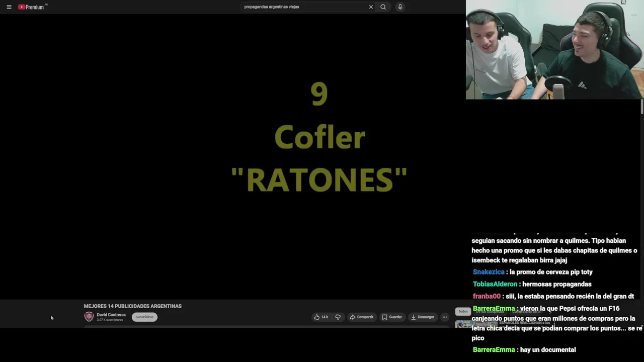Open the three-dots more actions menu

pyautogui.click(x=445, y=317)
